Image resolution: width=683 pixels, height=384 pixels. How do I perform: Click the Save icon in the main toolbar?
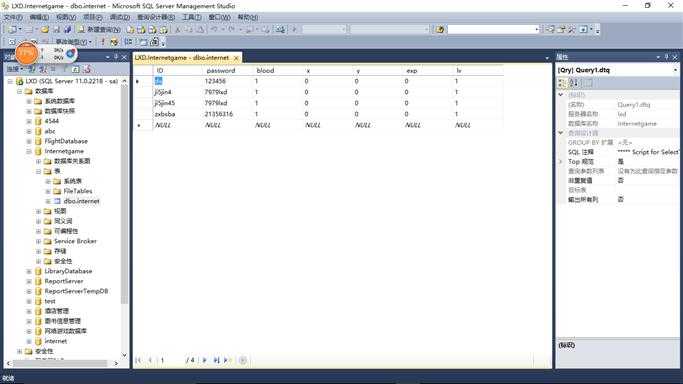[57, 30]
